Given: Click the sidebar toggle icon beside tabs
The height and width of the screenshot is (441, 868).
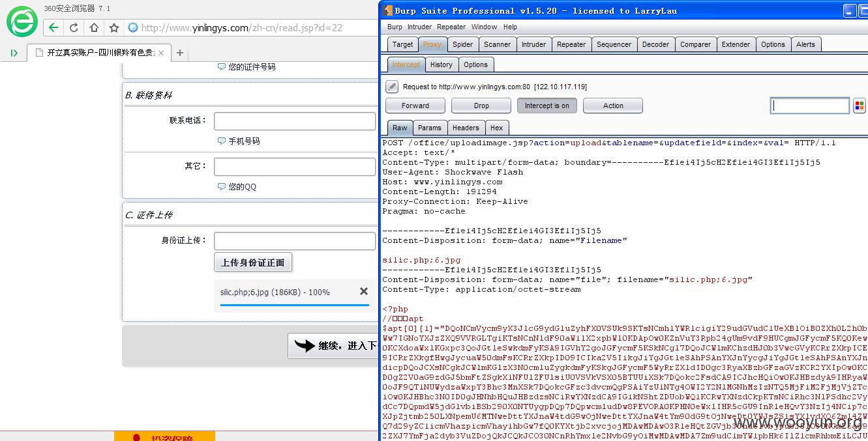Looking at the screenshot, I should (x=14, y=53).
